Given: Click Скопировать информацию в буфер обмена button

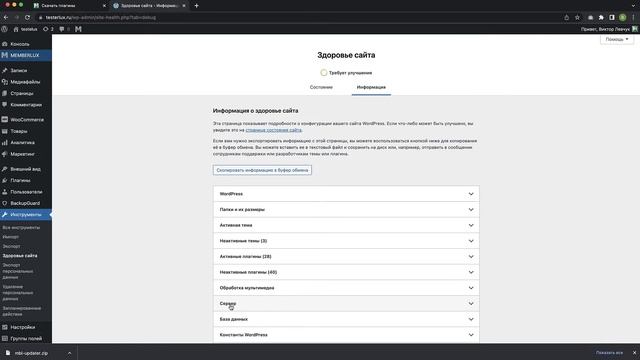Looking at the screenshot, I should [x=262, y=170].
